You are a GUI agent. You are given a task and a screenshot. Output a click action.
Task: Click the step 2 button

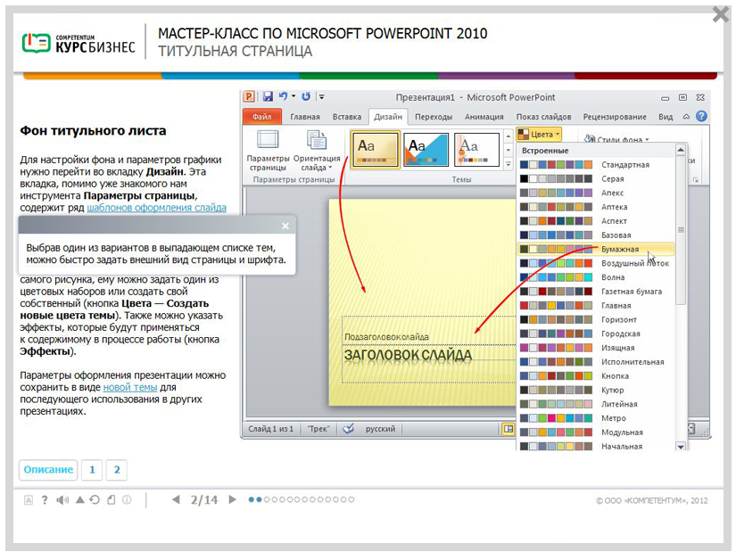tap(117, 470)
